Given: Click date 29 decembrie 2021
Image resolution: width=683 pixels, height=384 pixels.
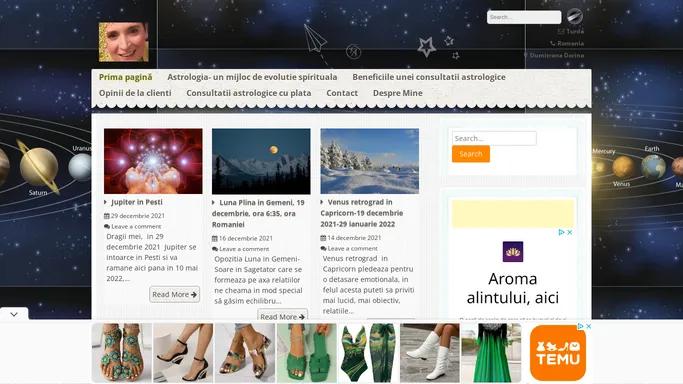Looking at the screenshot, I should [x=138, y=216].
